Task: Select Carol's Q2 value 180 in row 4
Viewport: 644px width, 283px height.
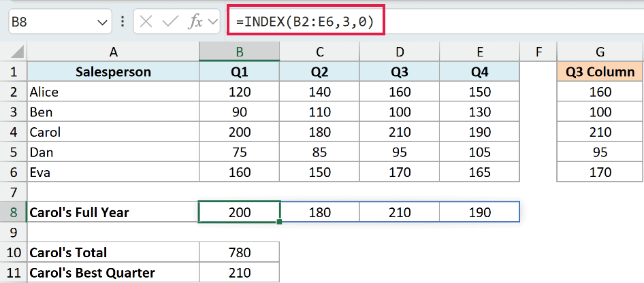Action: point(319,132)
